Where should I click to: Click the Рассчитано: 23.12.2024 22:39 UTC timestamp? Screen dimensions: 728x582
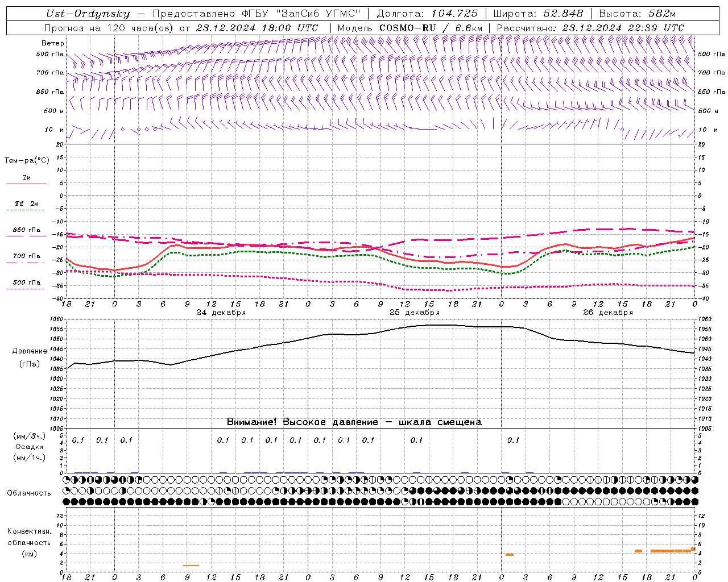click(x=590, y=28)
